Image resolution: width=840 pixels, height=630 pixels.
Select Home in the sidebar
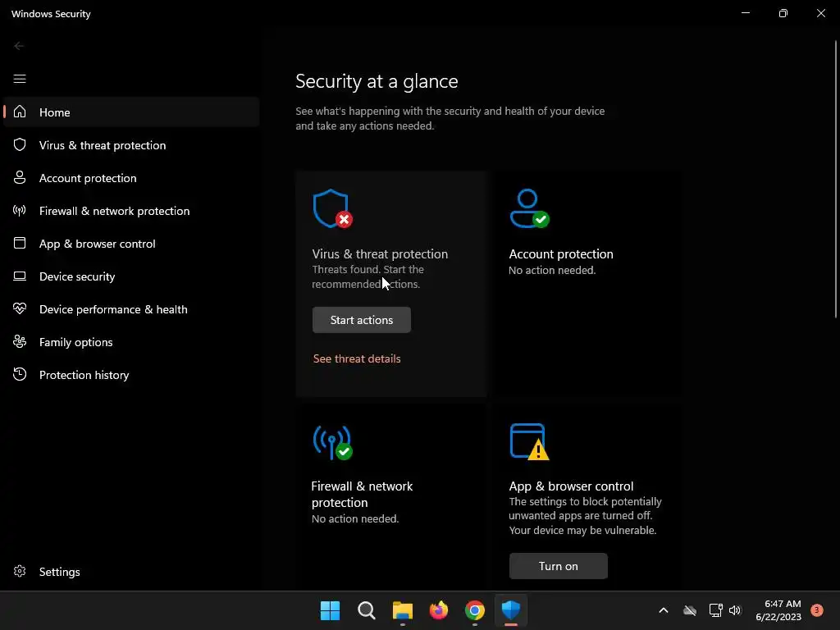pos(131,112)
